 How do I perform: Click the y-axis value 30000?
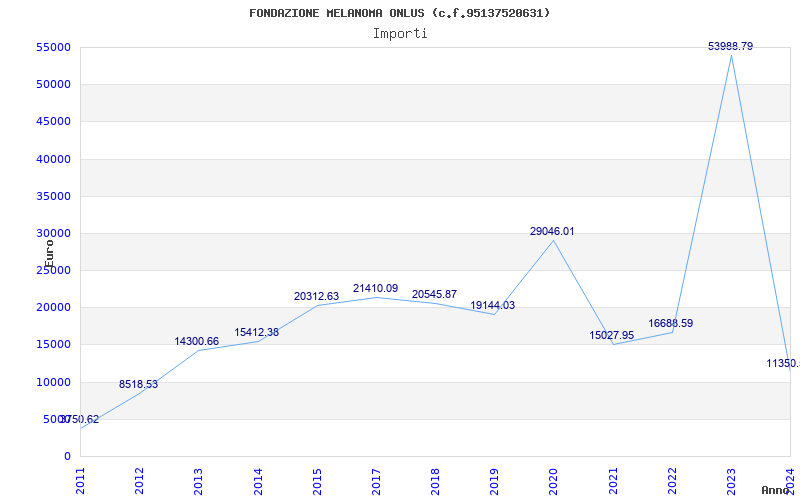(x=54, y=234)
